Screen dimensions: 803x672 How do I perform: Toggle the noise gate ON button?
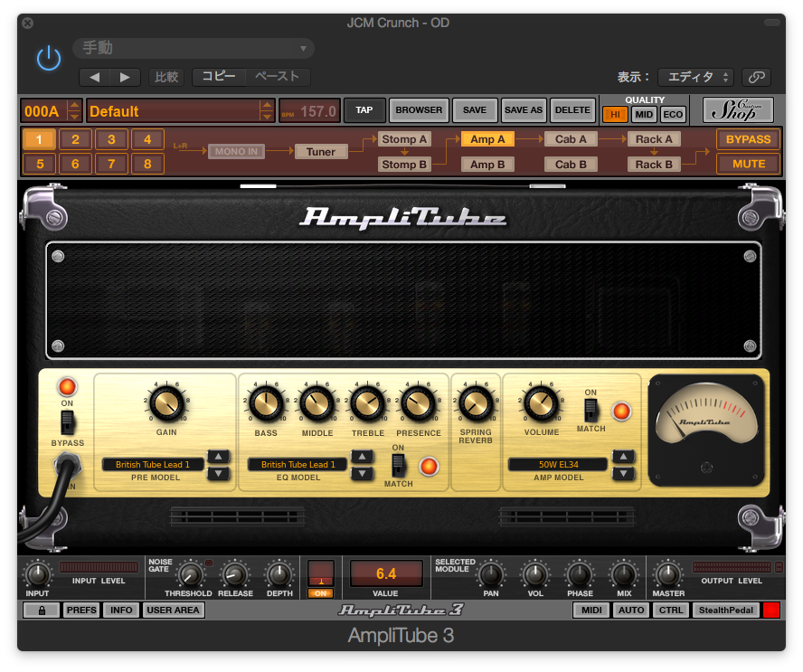[321, 593]
